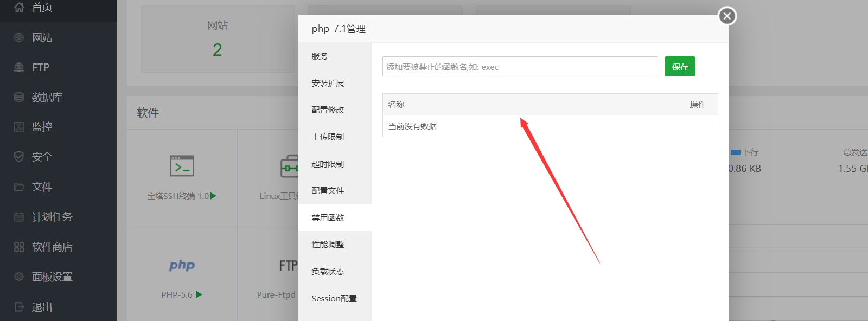The height and width of the screenshot is (321, 868).
Task: Switch to 配置修改 tab
Action: [335, 110]
